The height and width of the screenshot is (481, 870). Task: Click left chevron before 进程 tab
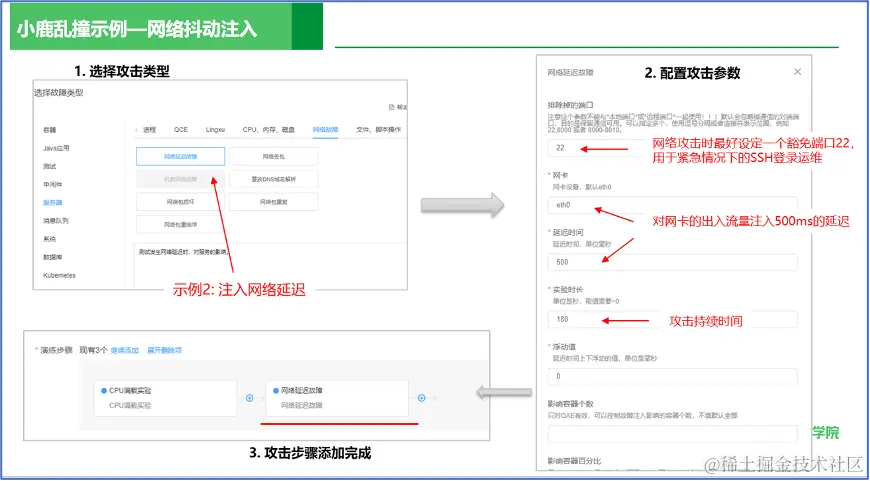[x=138, y=130]
